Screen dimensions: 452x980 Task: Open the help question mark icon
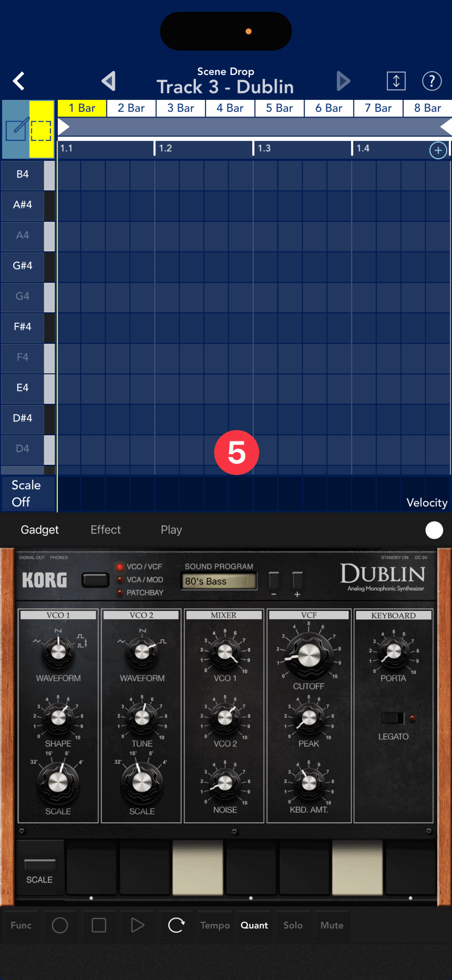pyautogui.click(x=431, y=81)
